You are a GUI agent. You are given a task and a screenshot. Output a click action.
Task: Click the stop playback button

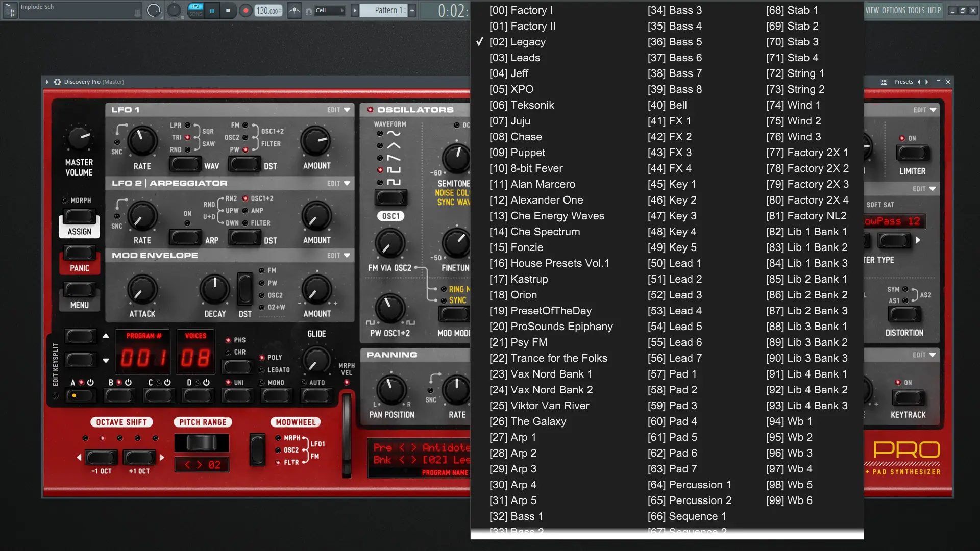point(228,10)
